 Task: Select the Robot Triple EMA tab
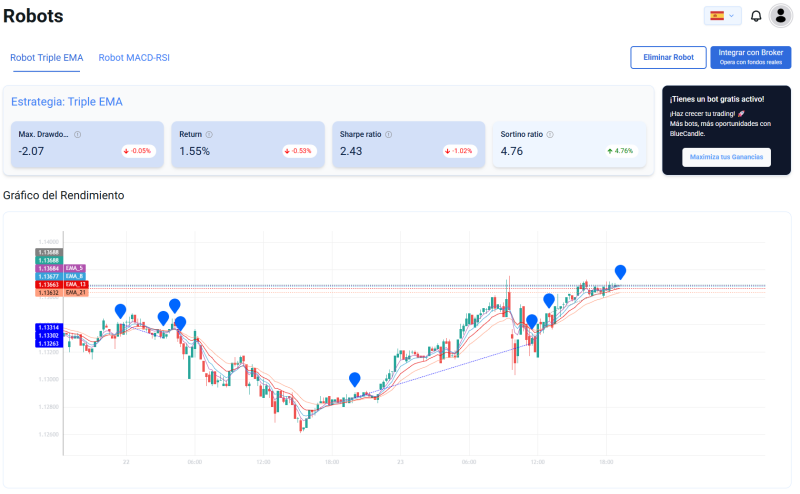[x=47, y=58]
